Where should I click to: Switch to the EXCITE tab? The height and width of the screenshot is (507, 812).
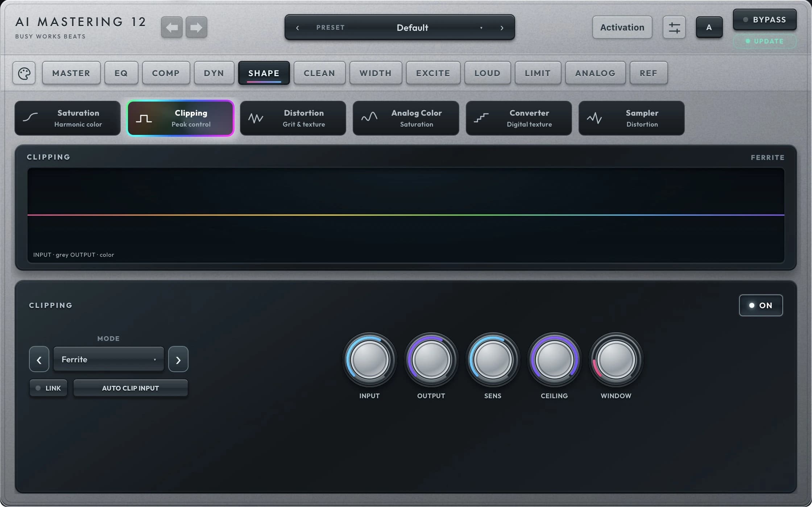(x=433, y=73)
